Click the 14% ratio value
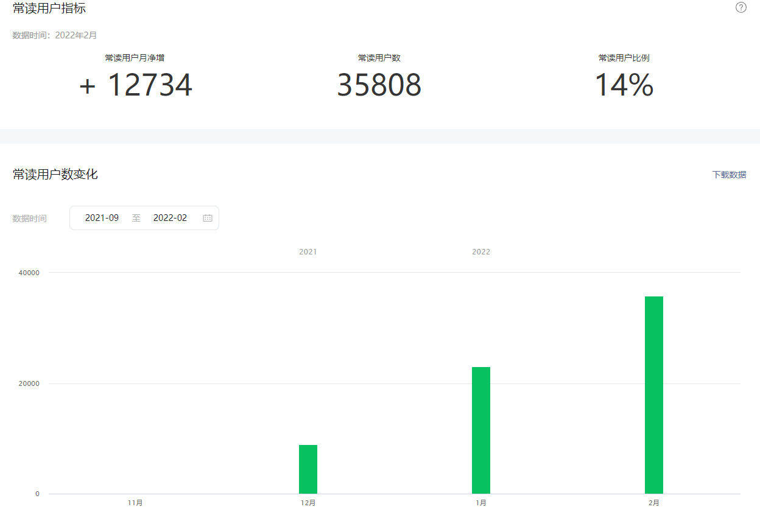 tap(624, 85)
